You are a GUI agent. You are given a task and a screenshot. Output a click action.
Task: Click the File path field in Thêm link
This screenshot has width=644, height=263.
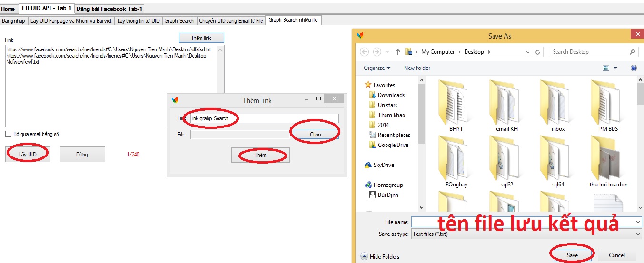(x=240, y=135)
